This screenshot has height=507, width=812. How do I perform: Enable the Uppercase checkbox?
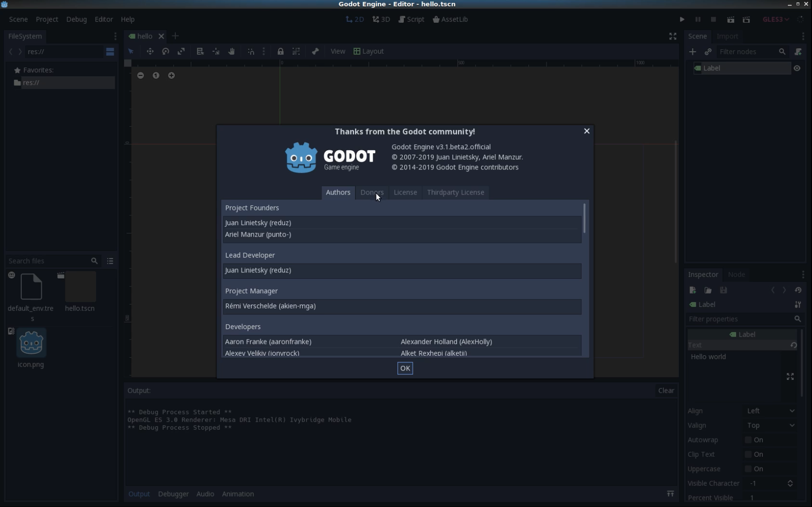coord(748,469)
